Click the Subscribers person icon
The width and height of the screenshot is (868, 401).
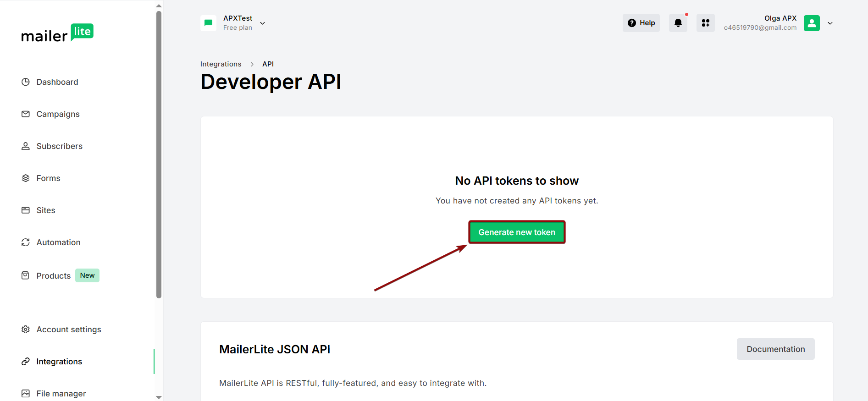(x=26, y=146)
